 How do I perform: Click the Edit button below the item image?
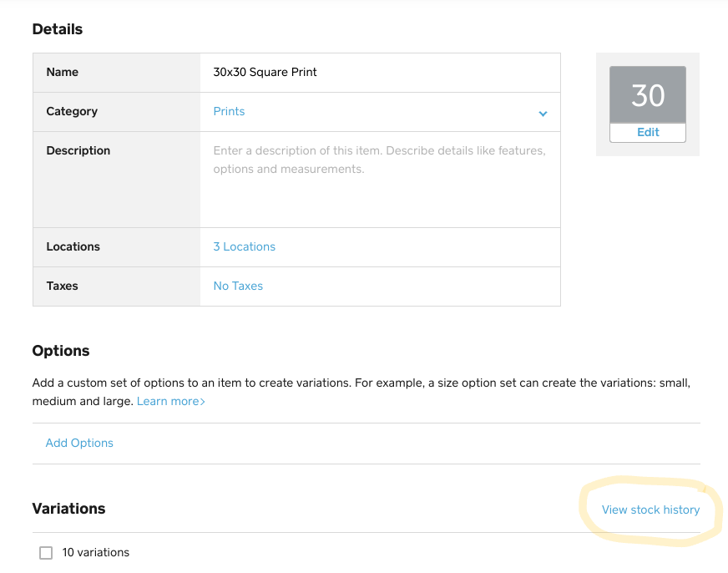pos(647,132)
